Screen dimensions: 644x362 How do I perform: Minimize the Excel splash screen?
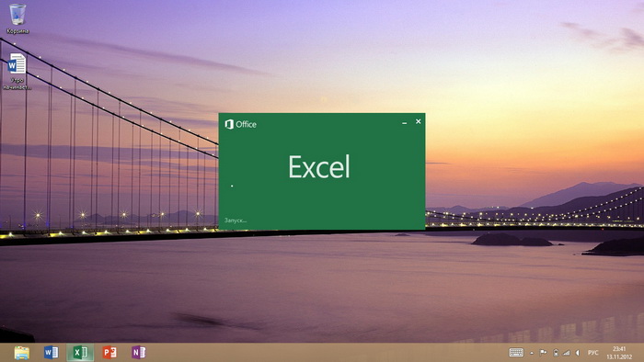(x=405, y=122)
